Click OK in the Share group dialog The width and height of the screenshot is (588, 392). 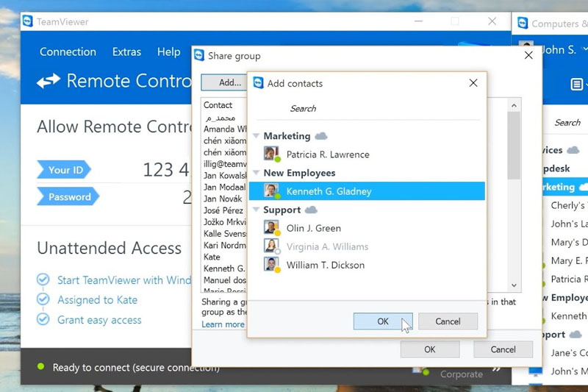[430, 349]
